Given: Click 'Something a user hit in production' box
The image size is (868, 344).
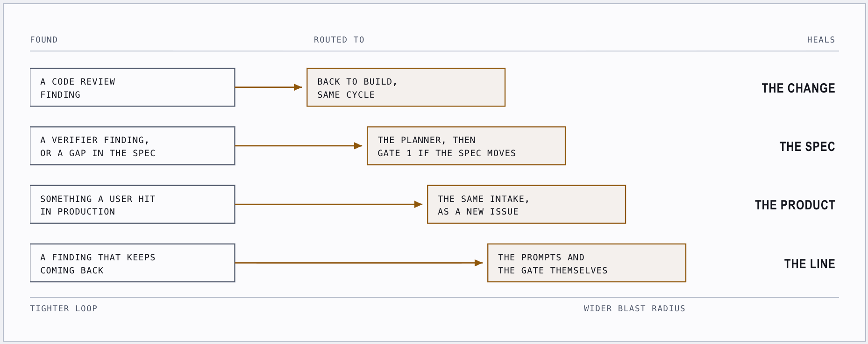Looking at the screenshot, I should coord(132,204).
